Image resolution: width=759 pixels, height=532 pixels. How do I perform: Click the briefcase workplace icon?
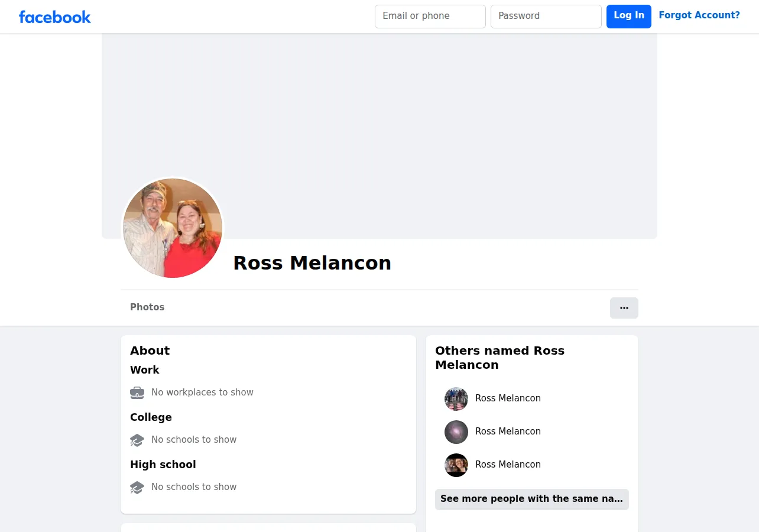pos(137,392)
